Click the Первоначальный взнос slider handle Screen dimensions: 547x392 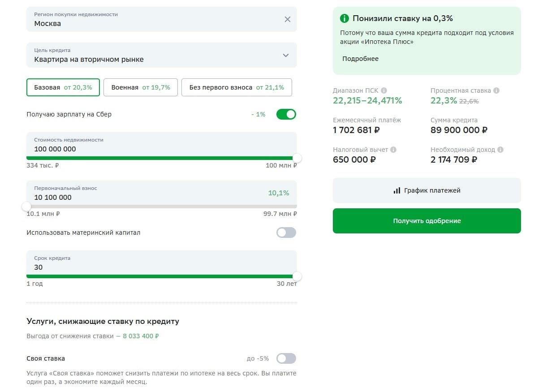click(x=26, y=207)
